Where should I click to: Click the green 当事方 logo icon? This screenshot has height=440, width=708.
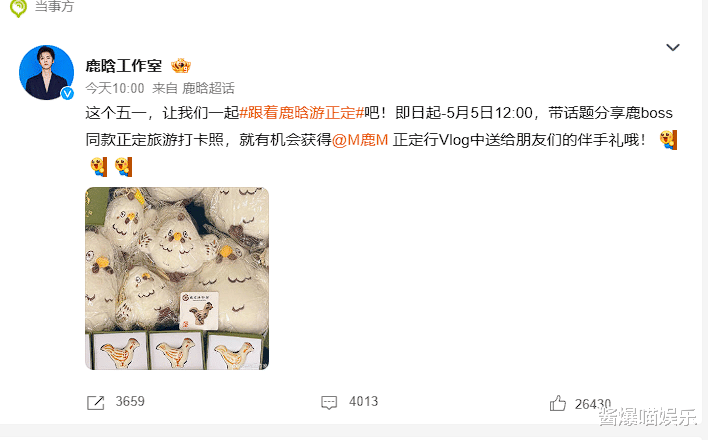click(x=19, y=8)
